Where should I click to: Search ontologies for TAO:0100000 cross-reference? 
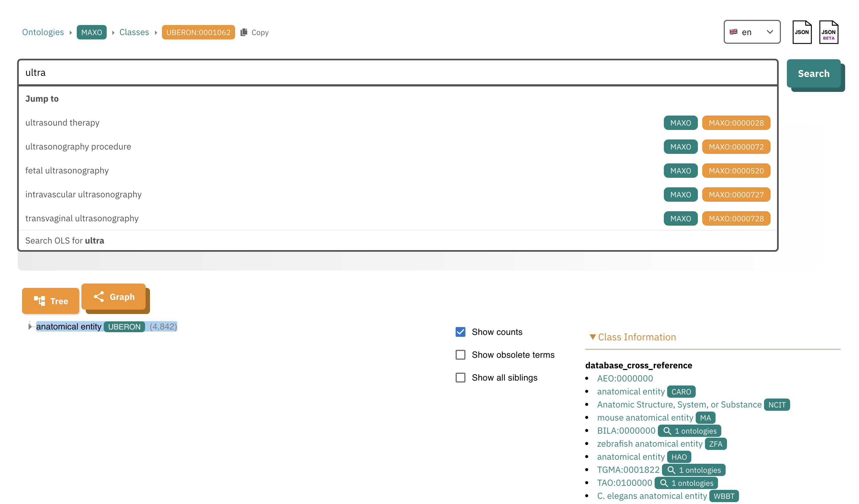click(x=686, y=483)
